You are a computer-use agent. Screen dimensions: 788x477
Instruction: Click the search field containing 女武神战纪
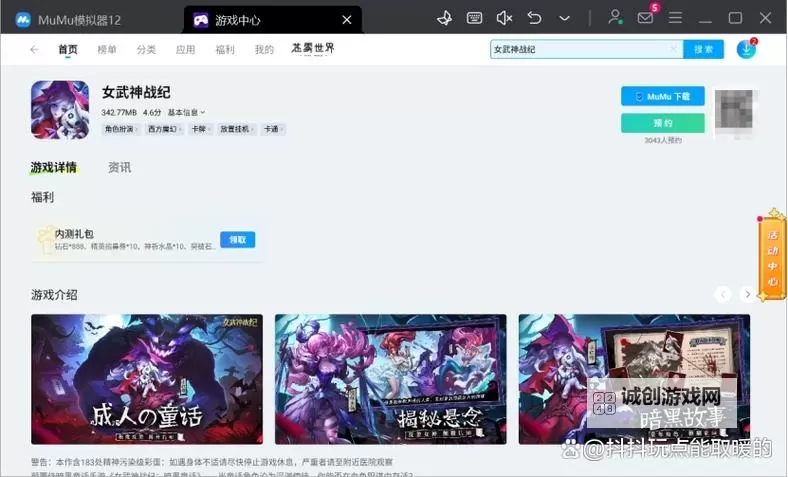(x=586, y=49)
